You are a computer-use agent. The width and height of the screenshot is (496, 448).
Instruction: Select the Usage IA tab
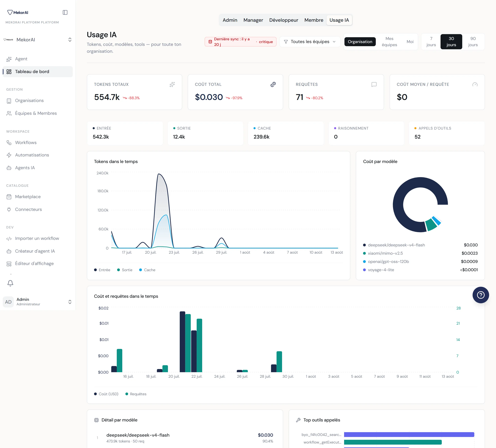pos(339,20)
